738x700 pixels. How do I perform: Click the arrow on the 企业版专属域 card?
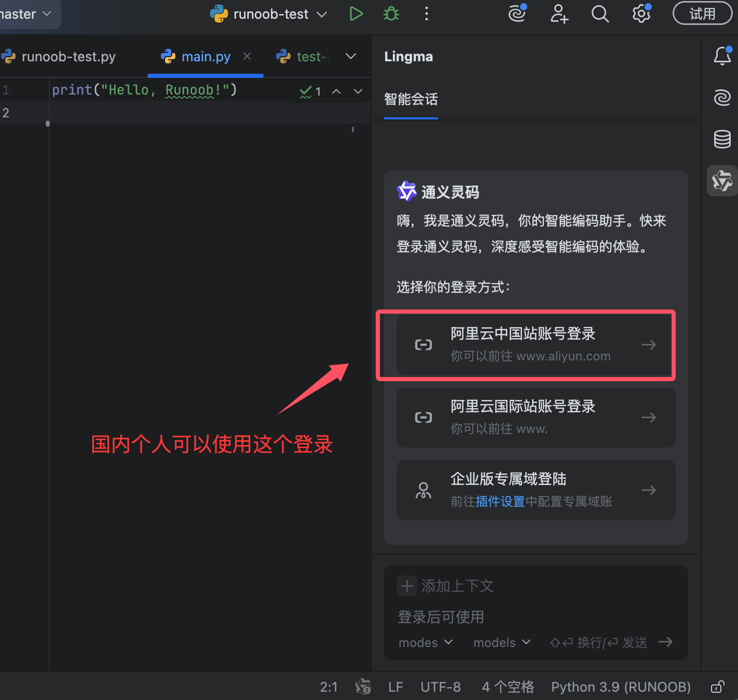[x=649, y=490]
